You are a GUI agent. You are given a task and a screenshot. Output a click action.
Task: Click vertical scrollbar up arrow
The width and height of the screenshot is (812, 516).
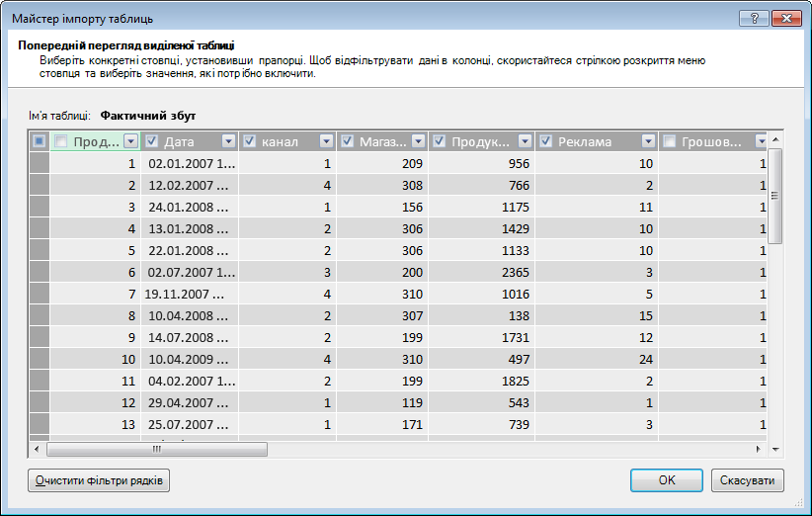click(775, 139)
